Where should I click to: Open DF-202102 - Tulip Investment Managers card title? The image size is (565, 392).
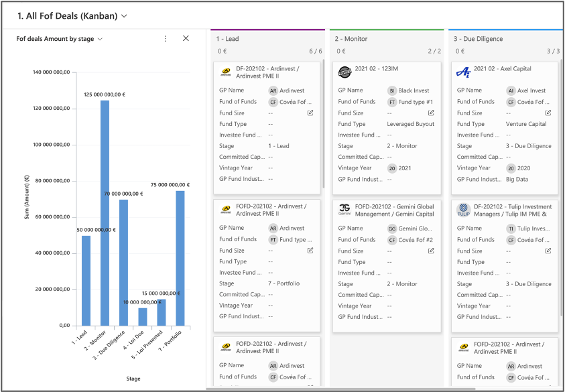coord(513,210)
